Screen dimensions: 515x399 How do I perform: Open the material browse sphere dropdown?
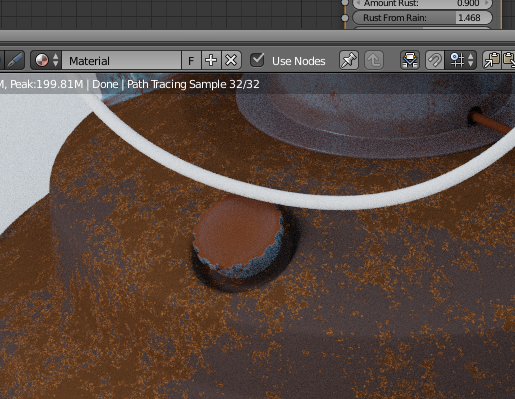tap(46, 60)
